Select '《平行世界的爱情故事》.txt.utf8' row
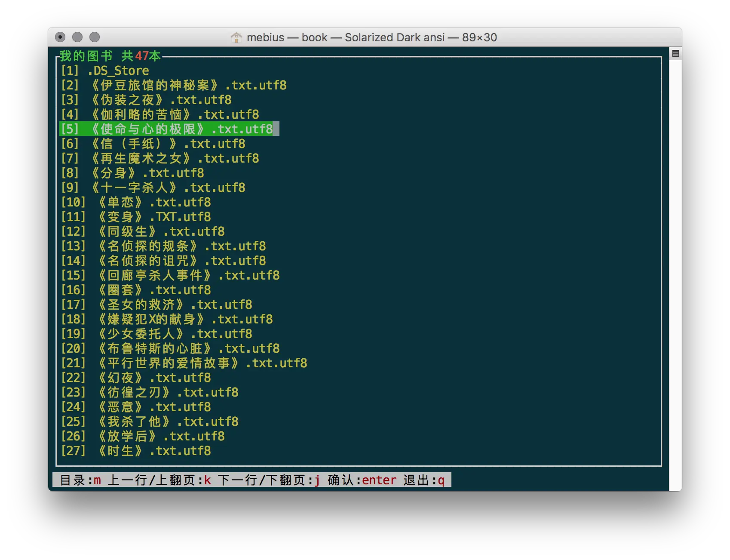The width and height of the screenshot is (730, 560). [184, 363]
